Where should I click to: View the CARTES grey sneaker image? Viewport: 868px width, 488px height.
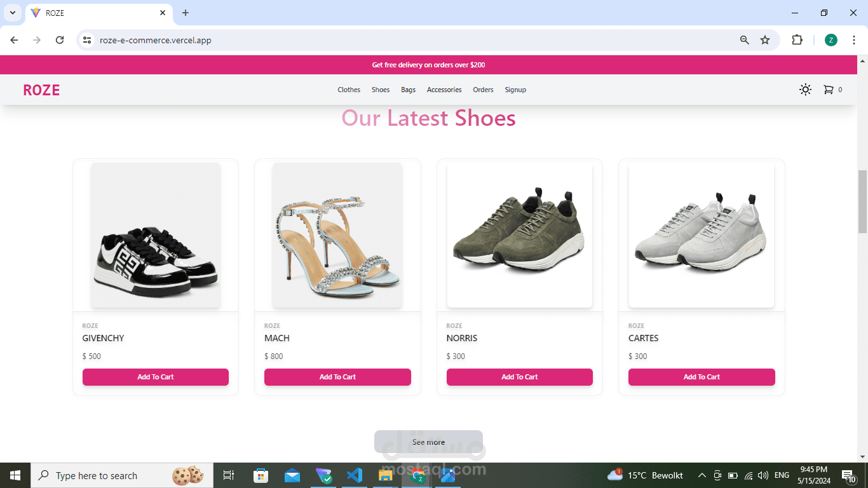coord(702,235)
